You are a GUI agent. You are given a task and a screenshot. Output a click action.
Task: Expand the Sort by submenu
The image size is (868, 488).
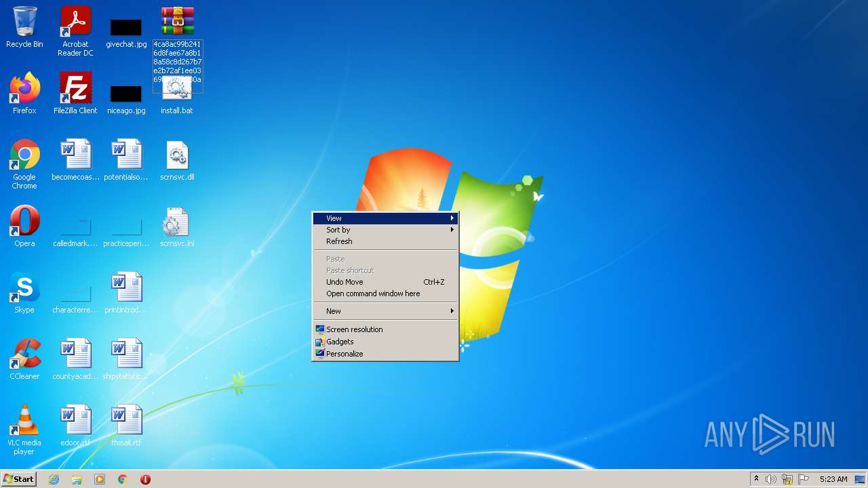coord(385,230)
